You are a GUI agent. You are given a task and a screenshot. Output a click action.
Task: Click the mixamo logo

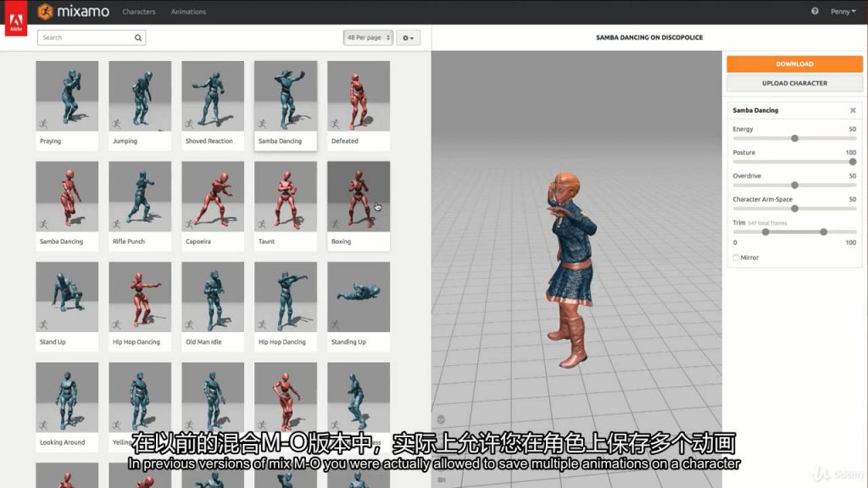coord(74,11)
